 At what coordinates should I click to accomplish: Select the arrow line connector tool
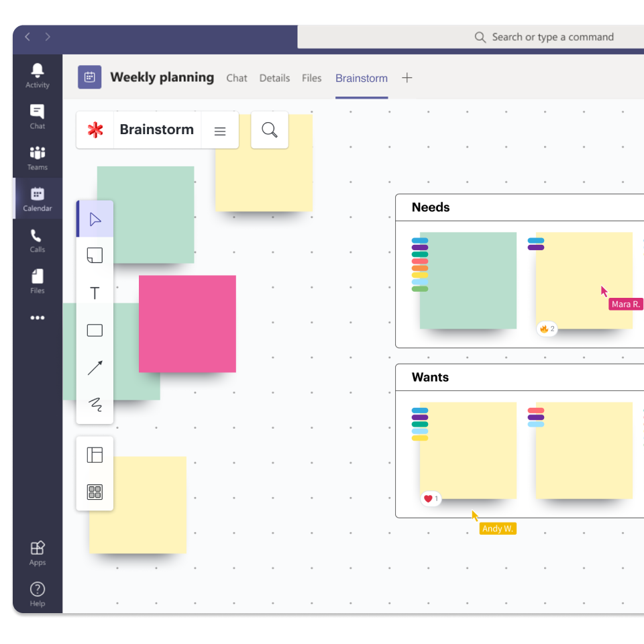coord(95,368)
